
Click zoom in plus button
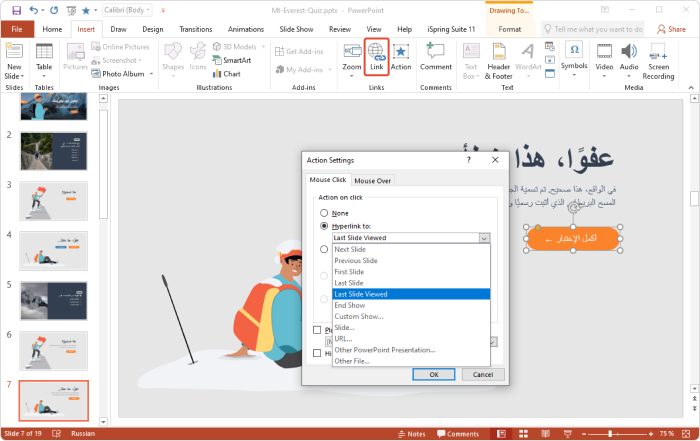(x=651, y=433)
